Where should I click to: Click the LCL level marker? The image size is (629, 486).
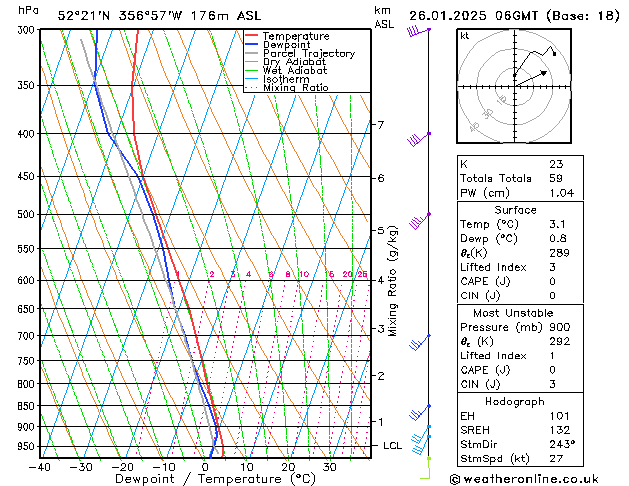click(393, 445)
